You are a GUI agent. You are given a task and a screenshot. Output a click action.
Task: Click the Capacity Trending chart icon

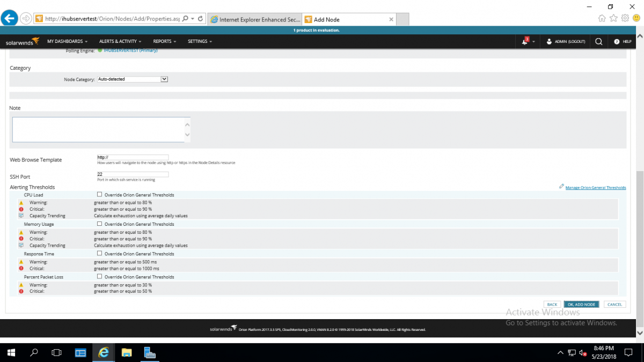tap(21, 216)
